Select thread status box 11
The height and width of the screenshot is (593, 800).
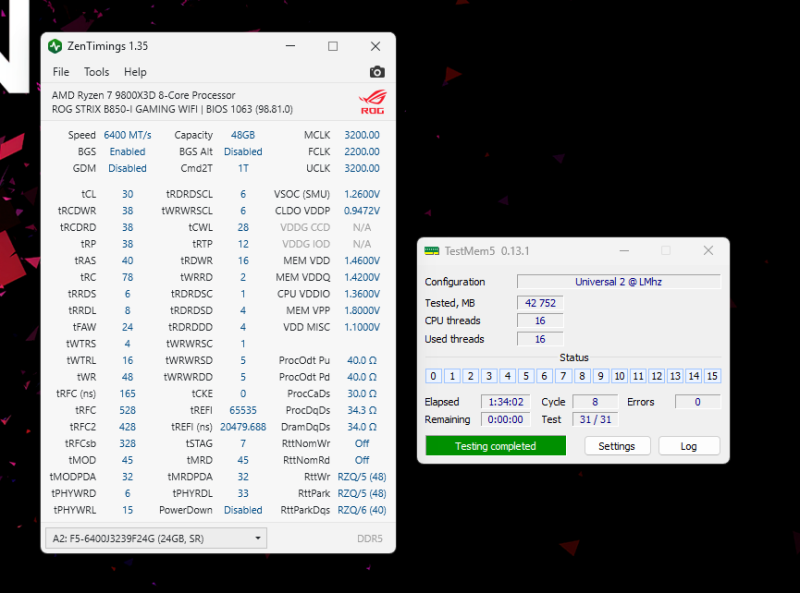point(638,376)
